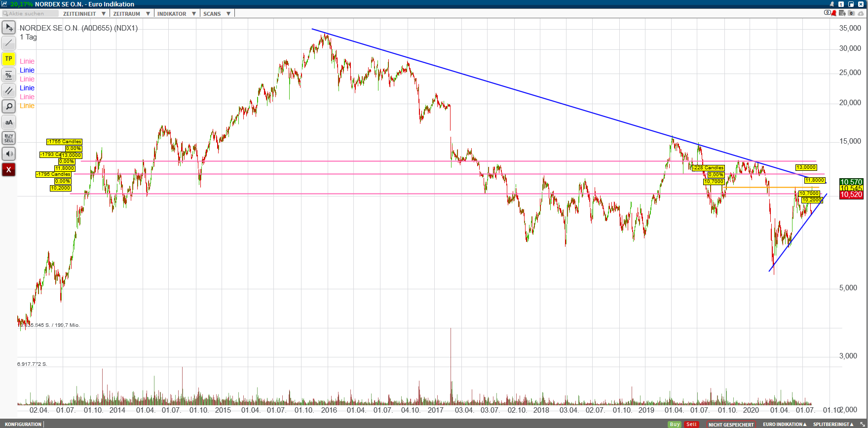The width and height of the screenshot is (868, 428).
Task: Select the cursor pointer tool
Action: click(x=9, y=28)
